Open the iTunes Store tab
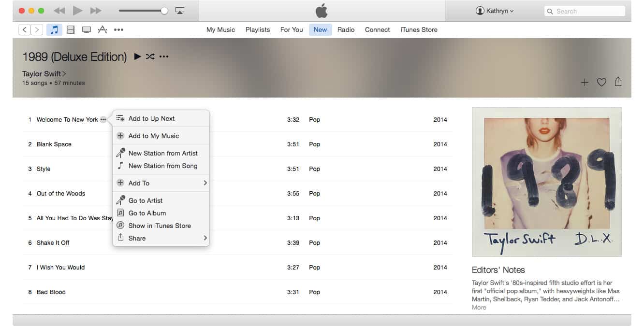 [419, 29]
